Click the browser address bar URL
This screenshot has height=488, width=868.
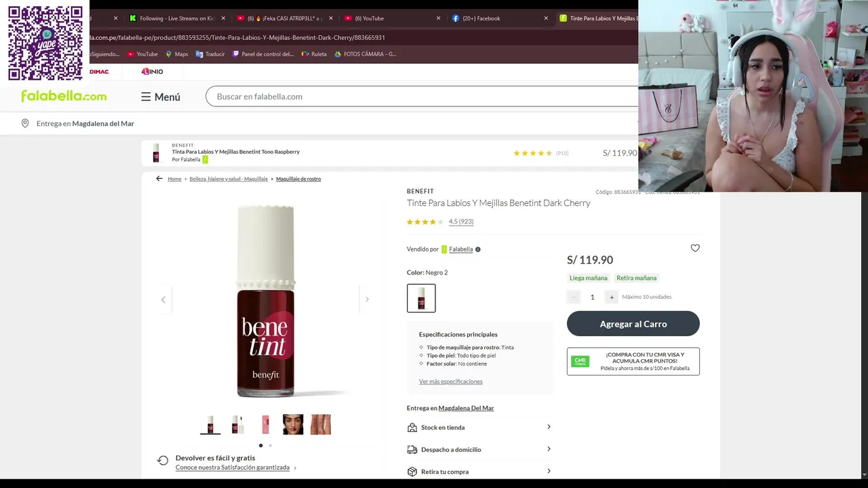point(237,37)
